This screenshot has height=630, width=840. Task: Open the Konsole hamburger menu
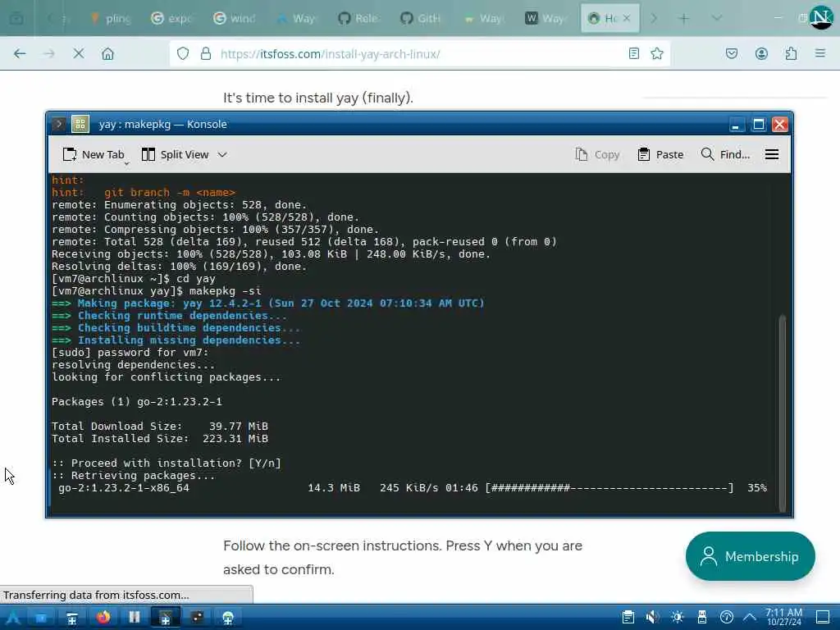771,154
